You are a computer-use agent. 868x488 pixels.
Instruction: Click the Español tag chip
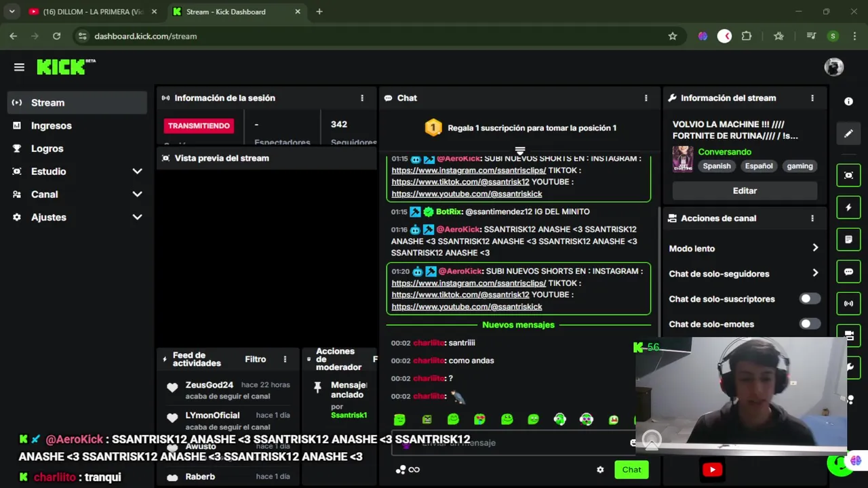click(x=758, y=166)
